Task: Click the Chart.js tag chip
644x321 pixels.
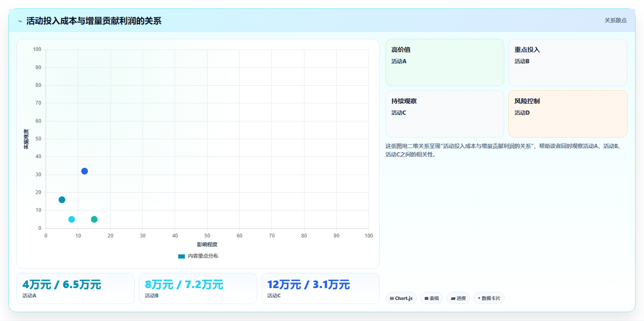Action: (401, 298)
